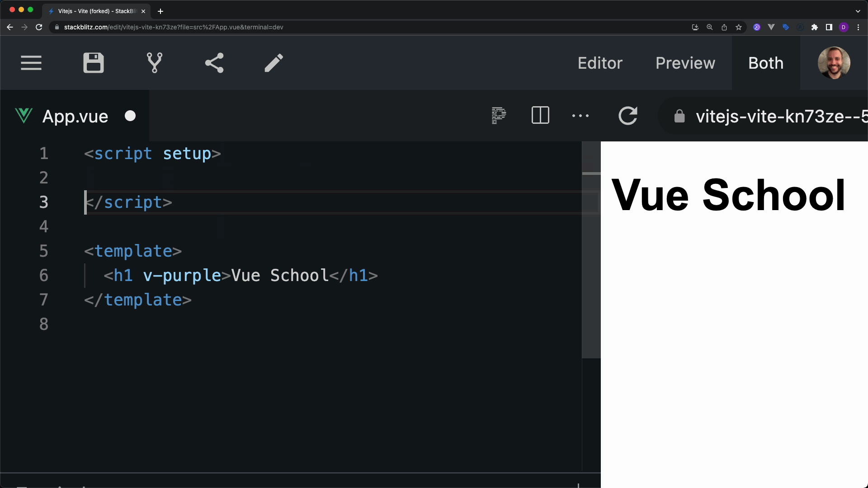
Task: Open a new browser tab
Action: point(160,11)
